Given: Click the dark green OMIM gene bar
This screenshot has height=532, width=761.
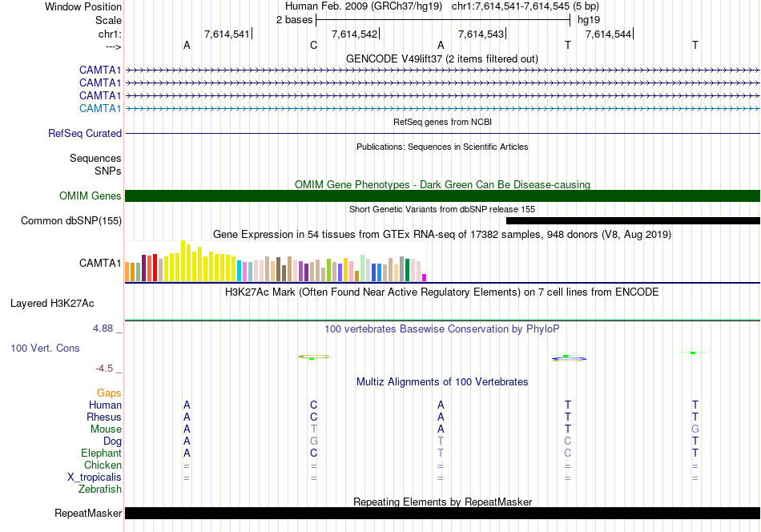Looking at the screenshot, I should pyautogui.click(x=442, y=195).
